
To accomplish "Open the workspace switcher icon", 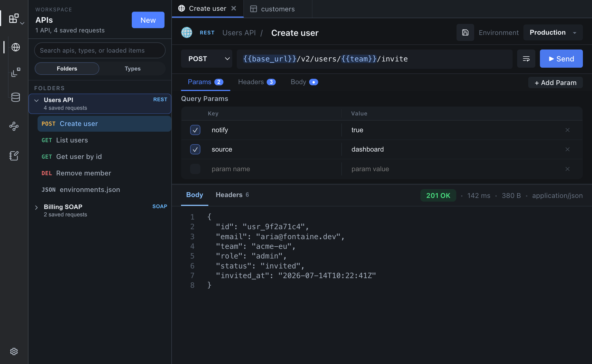I will tap(14, 18).
